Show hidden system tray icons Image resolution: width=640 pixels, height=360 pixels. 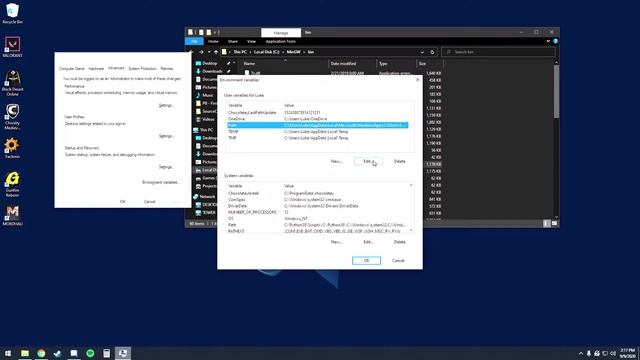580,353
